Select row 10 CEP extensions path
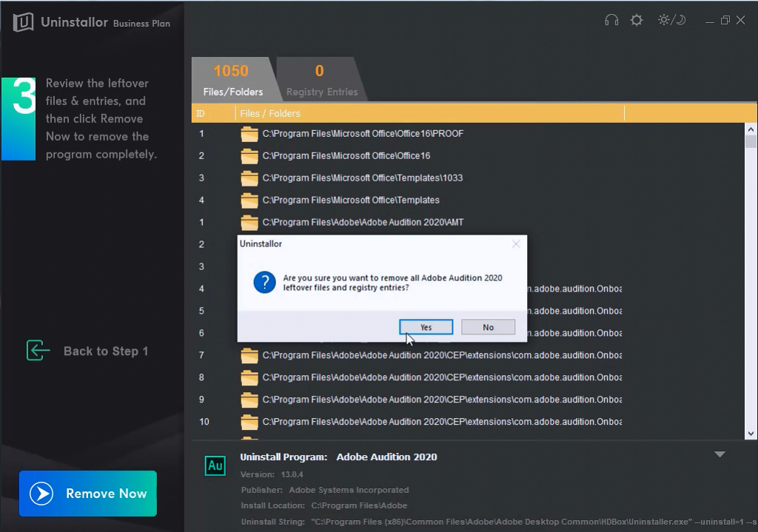758x532 pixels. click(443, 422)
